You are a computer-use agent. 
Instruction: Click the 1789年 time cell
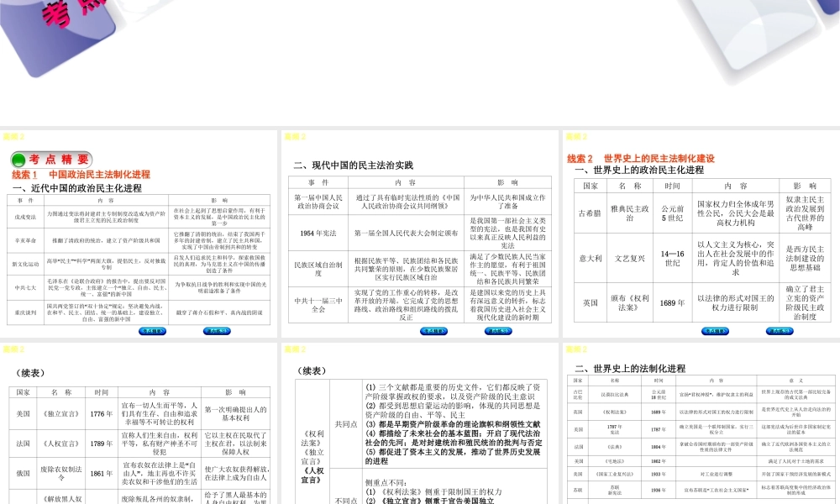click(102, 444)
